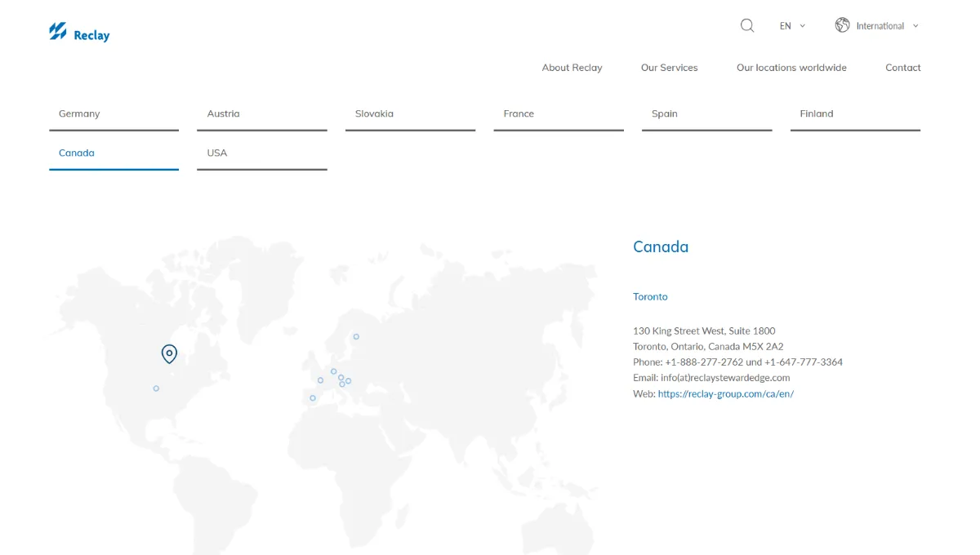Open the search magnifier icon
Viewport: 980px width, 555px height.
746,25
